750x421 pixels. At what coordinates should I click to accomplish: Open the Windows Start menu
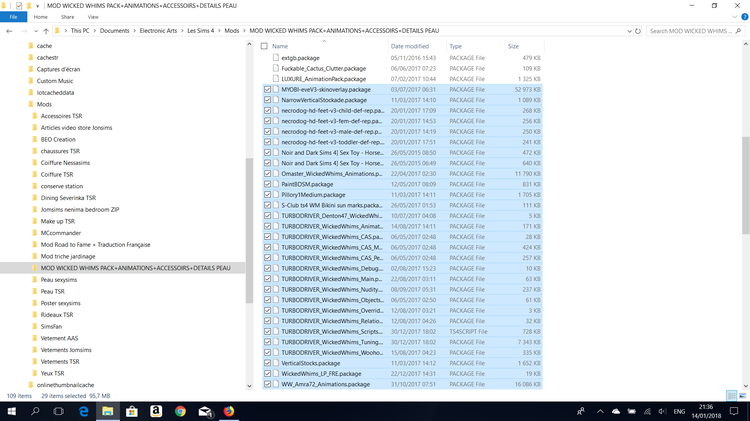point(11,411)
